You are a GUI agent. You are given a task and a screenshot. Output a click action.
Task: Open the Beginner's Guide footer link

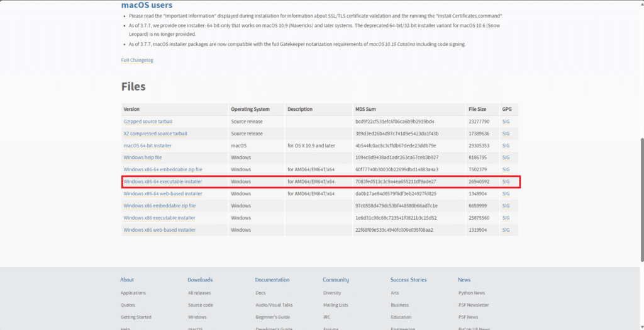273,317
